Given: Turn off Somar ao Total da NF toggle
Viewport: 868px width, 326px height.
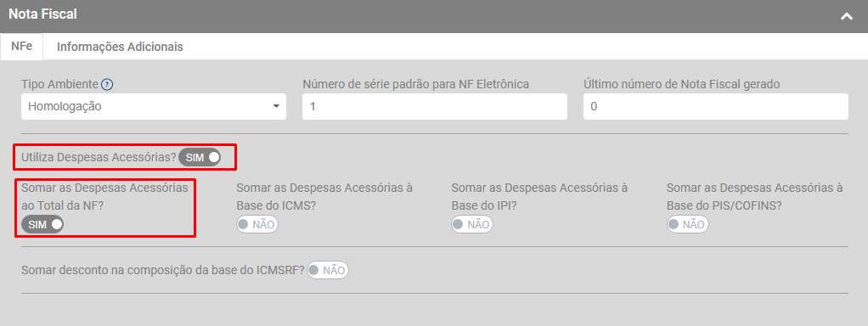Looking at the screenshot, I should 42,224.
